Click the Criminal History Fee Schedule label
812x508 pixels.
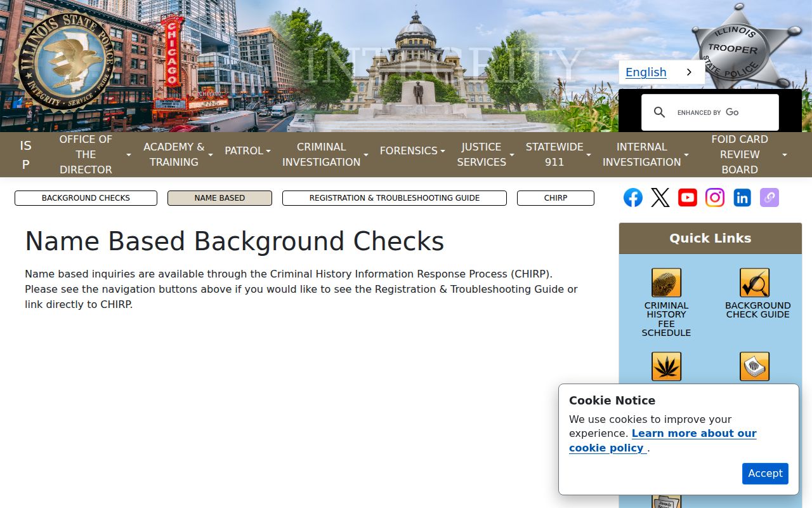pyautogui.click(x=666, y=319)
